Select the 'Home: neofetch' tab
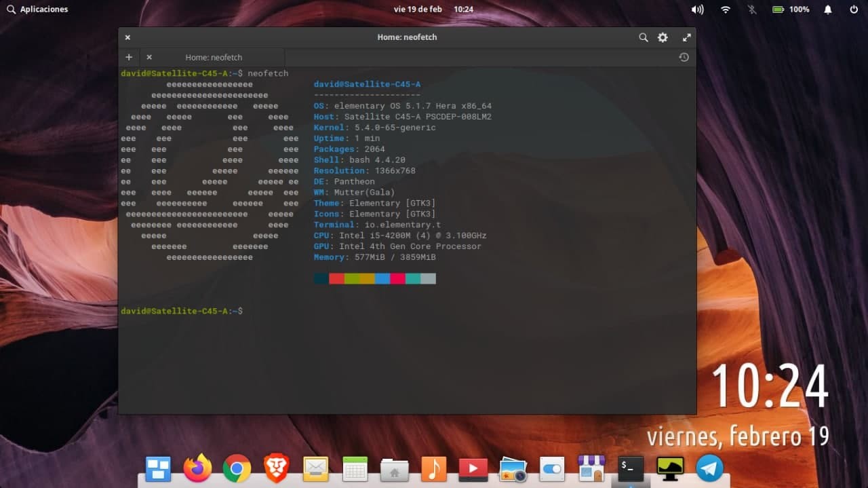Viewport: 868px width, 488px height. coord(214,58)
